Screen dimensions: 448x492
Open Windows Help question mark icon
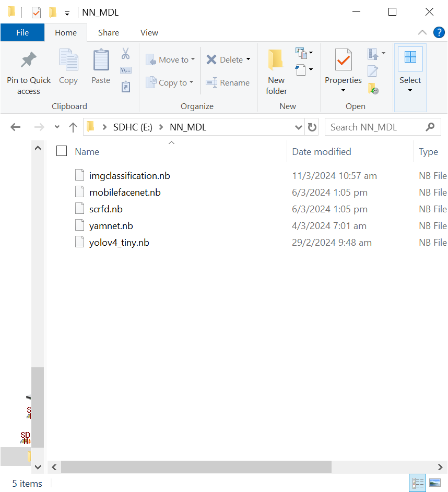[x=439, y=32]
